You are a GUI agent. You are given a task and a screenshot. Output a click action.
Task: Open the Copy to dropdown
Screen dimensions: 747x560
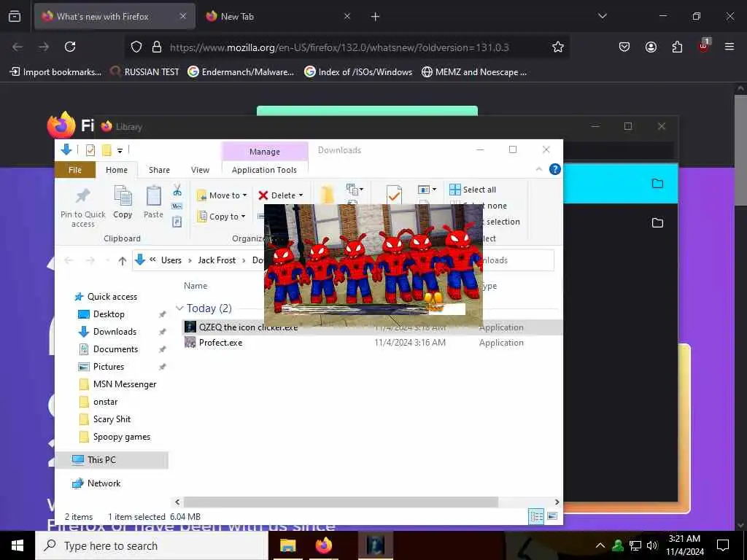[x=222, y=216]
